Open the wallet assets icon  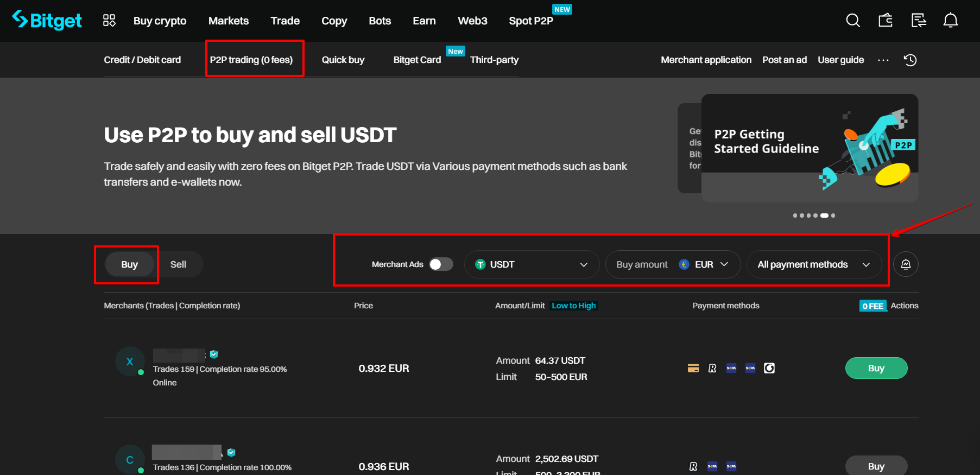[886, 21]
